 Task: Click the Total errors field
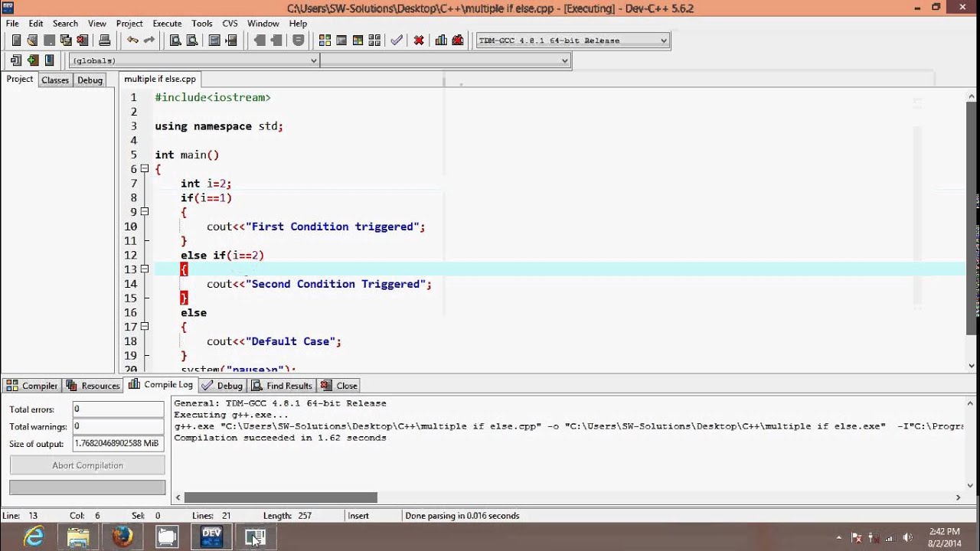[x=118, y=409]
